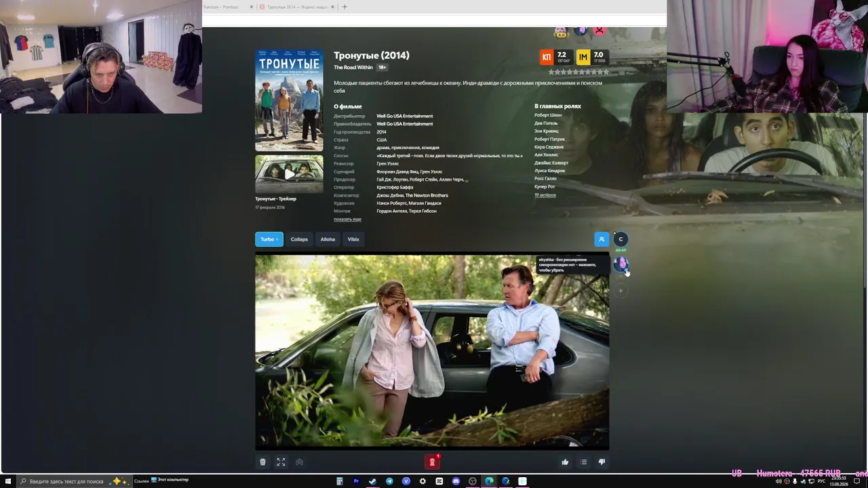Click the IMDb rating badge
Screen dimensions: 868x488
click(x=591, y=57)
